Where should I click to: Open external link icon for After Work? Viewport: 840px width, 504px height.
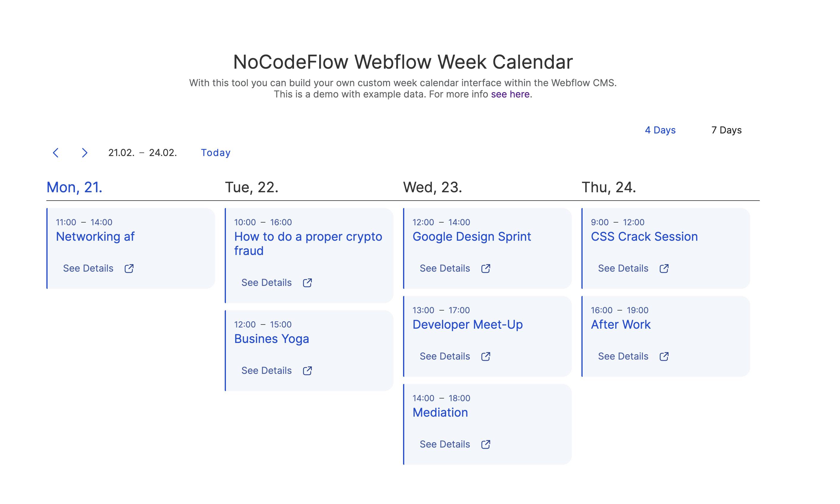pos(664,357)
